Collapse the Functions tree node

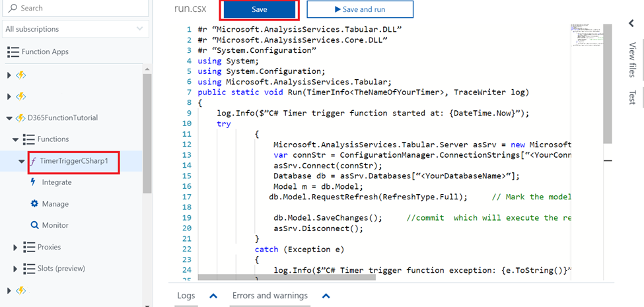point(16,139)
